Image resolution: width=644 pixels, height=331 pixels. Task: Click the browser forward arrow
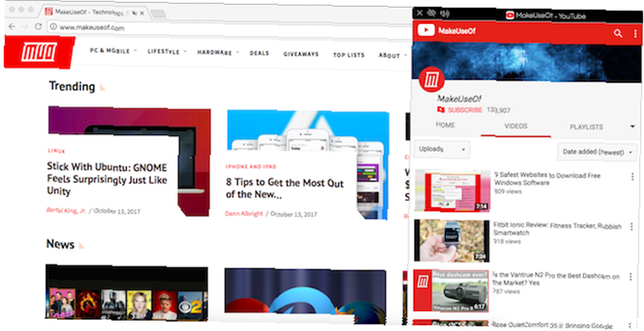pyautogui.click(x=24, y=26)
